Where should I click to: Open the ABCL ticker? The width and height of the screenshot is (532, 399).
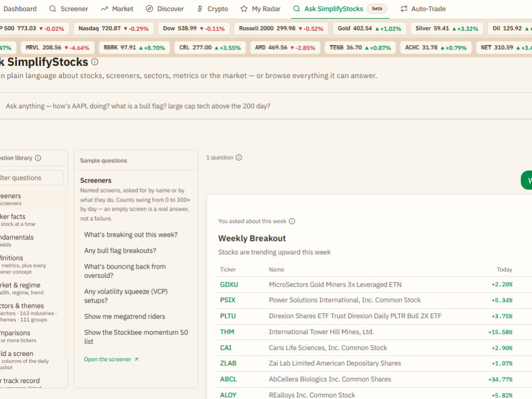[228, 379]
